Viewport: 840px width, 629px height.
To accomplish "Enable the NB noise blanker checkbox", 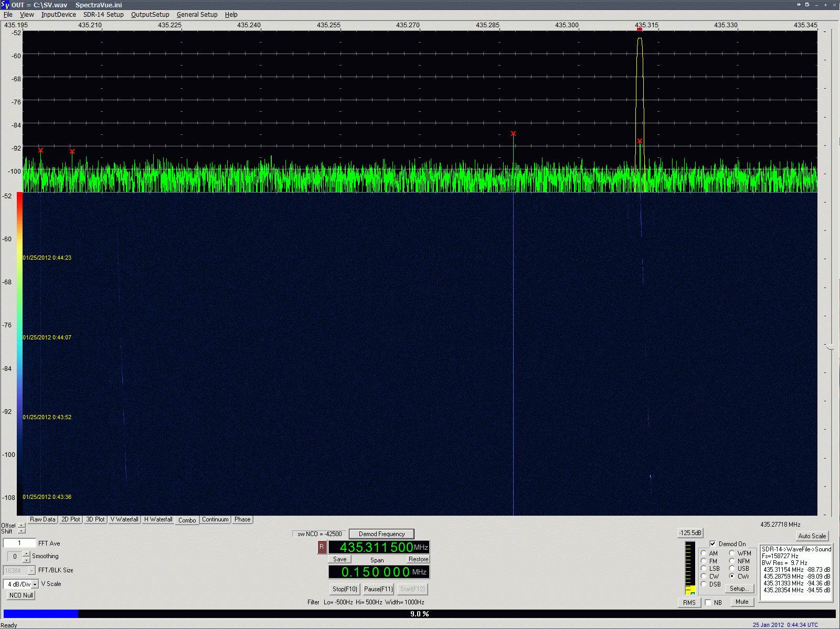I will pyautogui.click(x=708, y=602).
